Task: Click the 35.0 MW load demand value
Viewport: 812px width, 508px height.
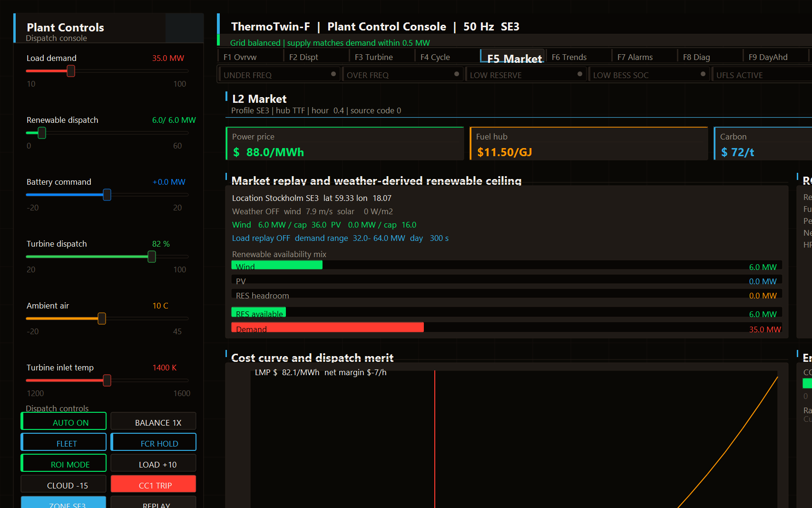Action: click(168, 58)
